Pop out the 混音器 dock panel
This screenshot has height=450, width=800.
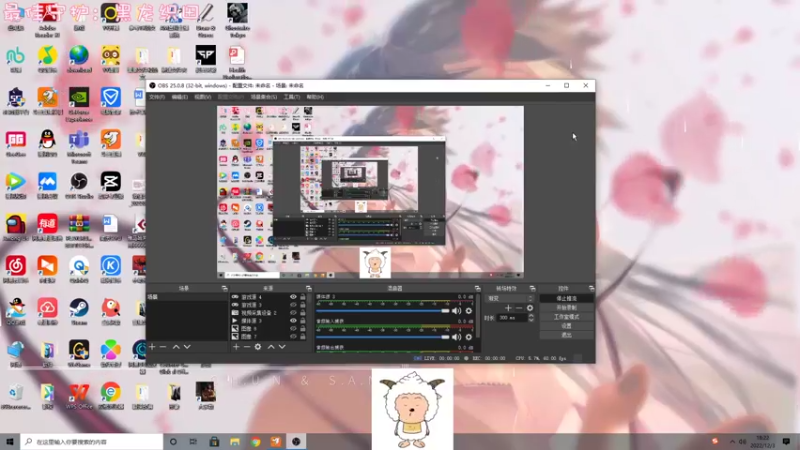tap(478, 288)
